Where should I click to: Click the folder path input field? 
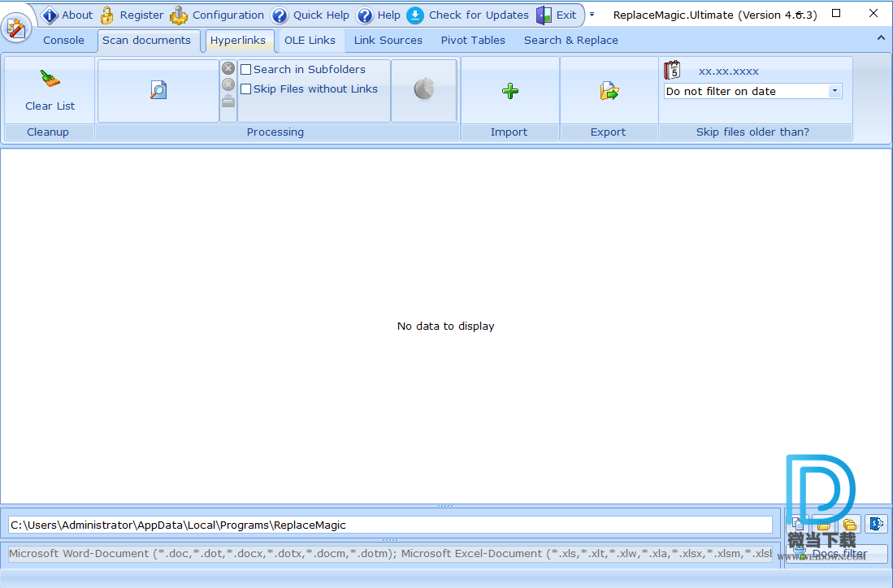(390, 525)
